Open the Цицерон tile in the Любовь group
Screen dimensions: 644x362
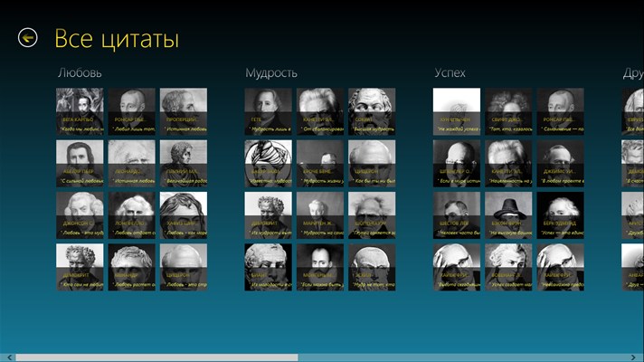[x=184, y=267]
